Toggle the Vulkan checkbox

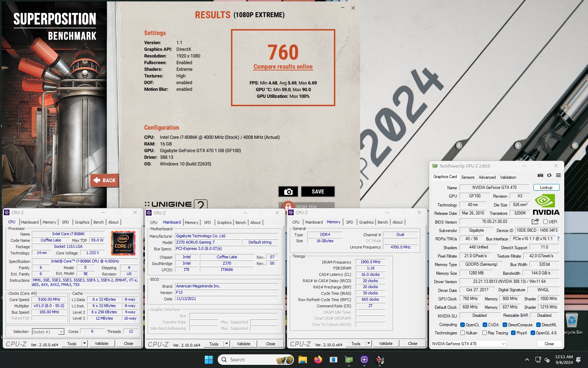(462, 333)
